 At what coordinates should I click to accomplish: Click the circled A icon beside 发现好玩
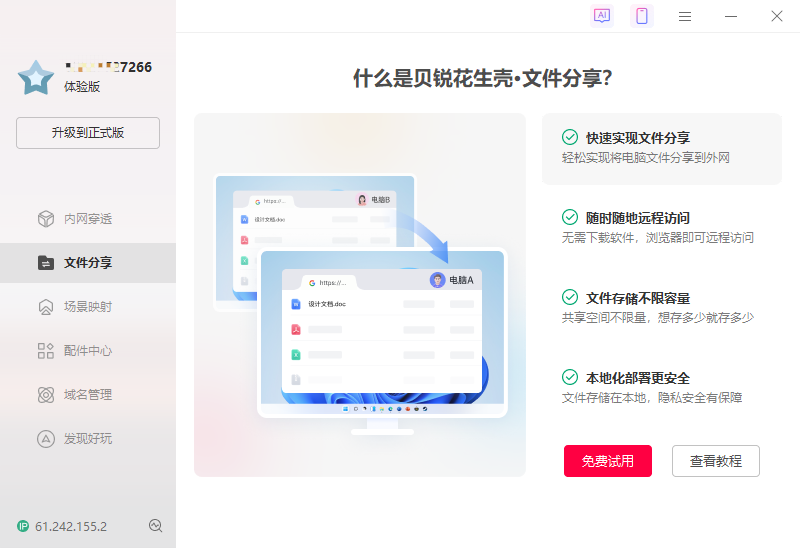(46, 438)
